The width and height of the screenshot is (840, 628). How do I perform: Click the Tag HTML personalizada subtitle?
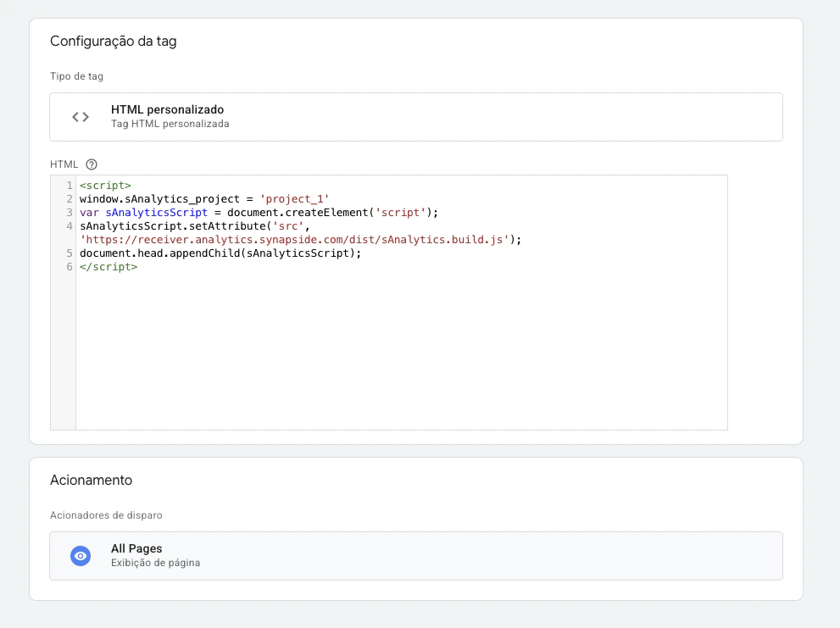coord(170,124)
